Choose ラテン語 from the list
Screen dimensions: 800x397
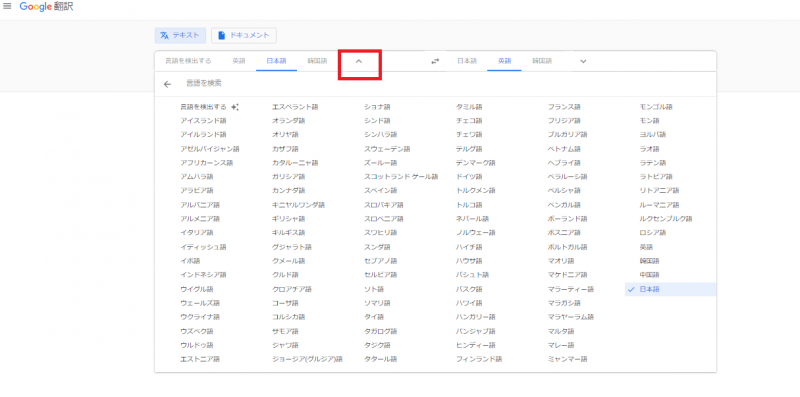[653, 163]
